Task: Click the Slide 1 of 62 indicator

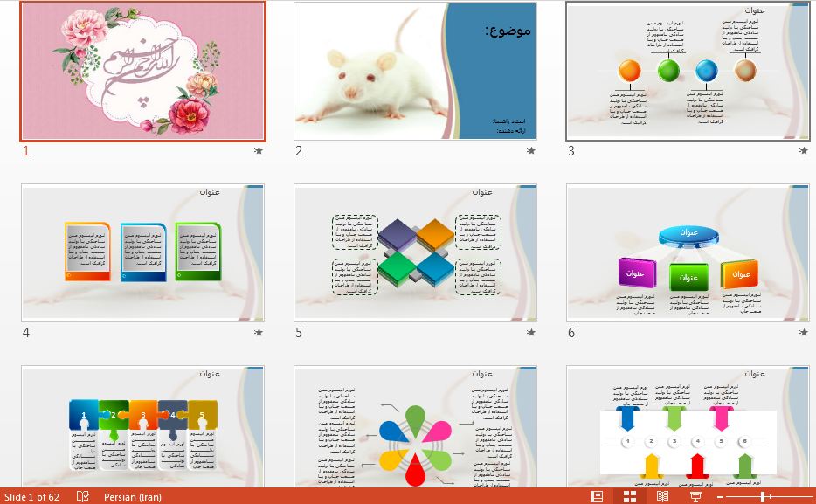Action: (31, 496)
